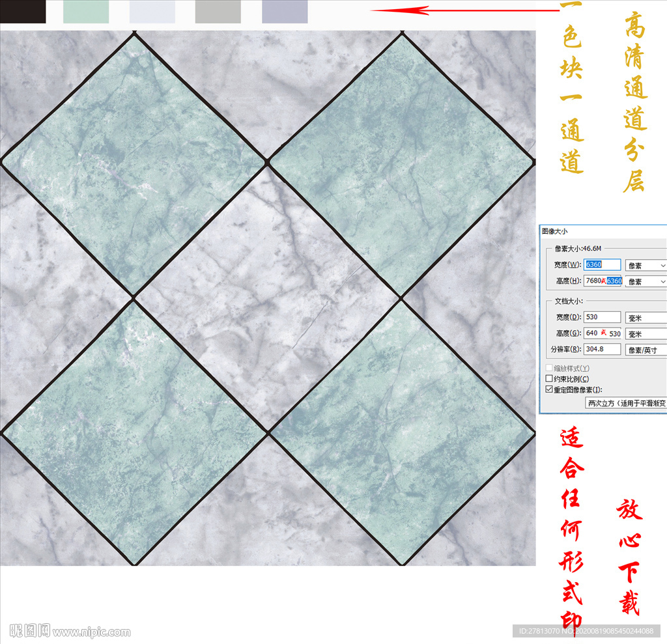Click the 分辨率(R) field showing 304.8
This screenshot has height=644, width=667.
coord(602,349)
